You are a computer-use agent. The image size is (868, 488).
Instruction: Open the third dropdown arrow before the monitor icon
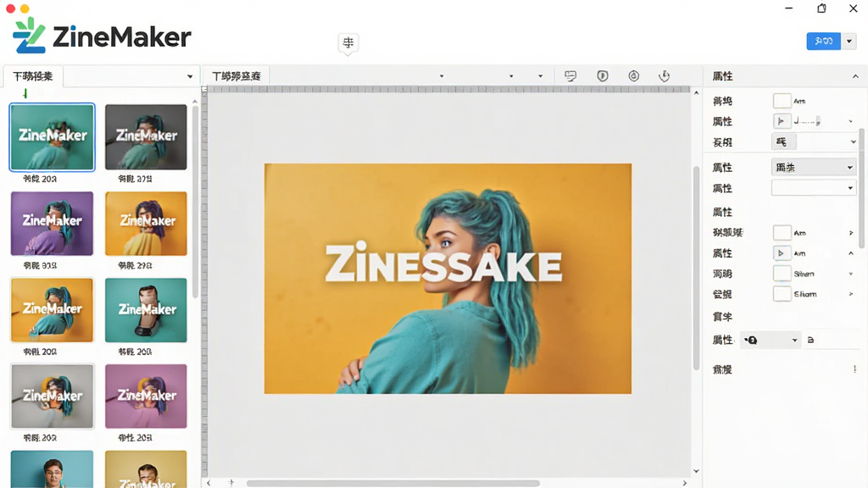540,76
